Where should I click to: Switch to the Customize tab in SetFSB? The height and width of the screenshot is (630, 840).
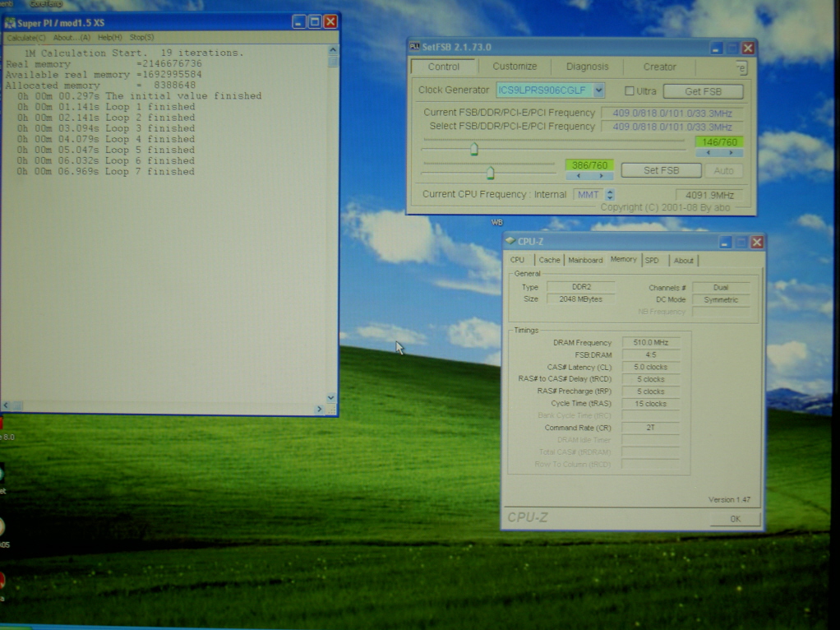pyautogui.click(x=515, y=67)
